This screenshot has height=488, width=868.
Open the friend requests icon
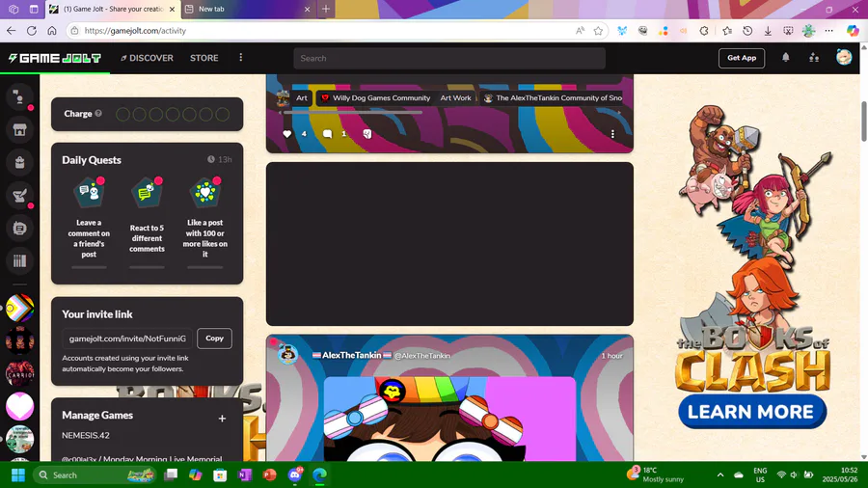click(814, 58)
